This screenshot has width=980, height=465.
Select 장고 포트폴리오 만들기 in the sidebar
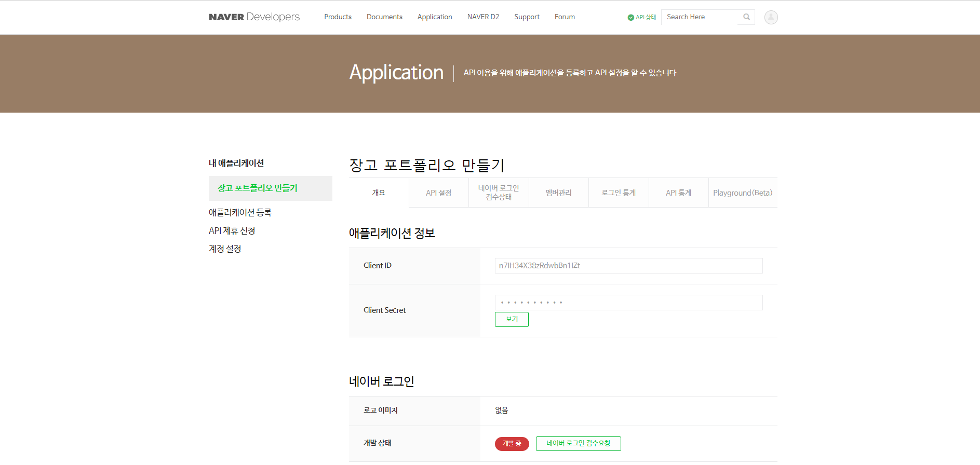click(x=270, y=188)
